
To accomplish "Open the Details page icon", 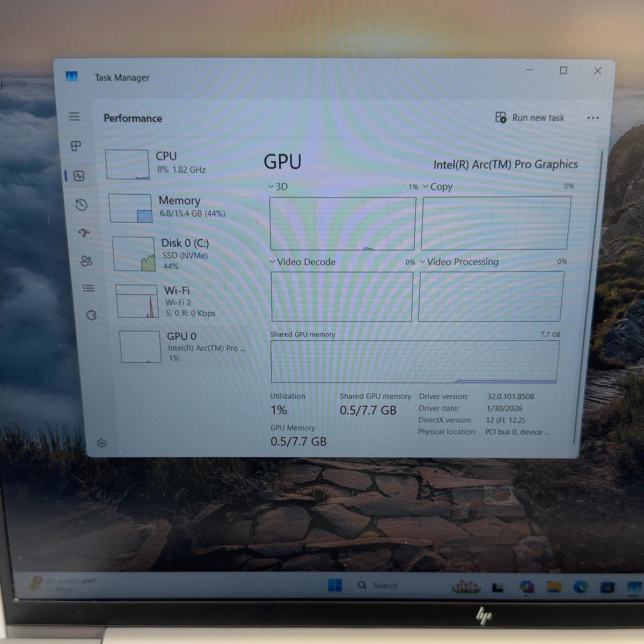I will pyautogui.click(x=89, y=288).
